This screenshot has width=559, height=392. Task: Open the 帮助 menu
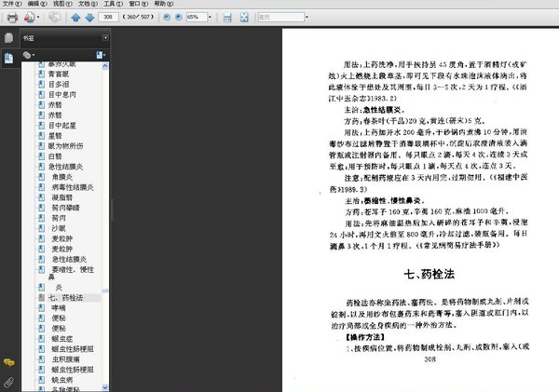click(164, 4)
